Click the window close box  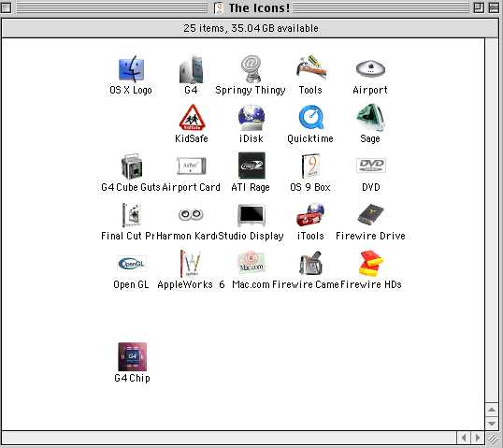(7, 7)
